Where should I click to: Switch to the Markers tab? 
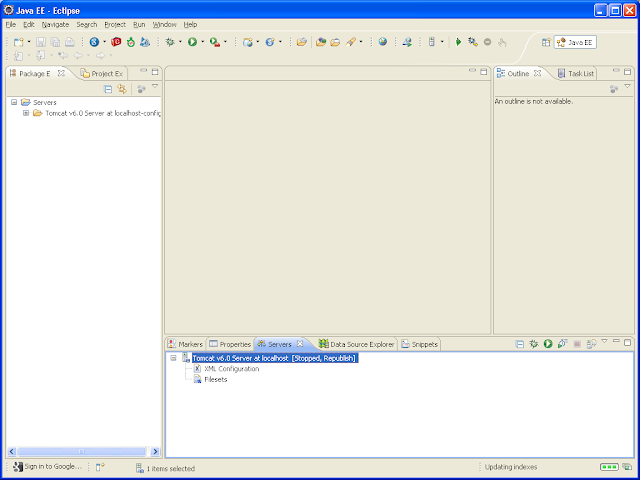[186, 344]
